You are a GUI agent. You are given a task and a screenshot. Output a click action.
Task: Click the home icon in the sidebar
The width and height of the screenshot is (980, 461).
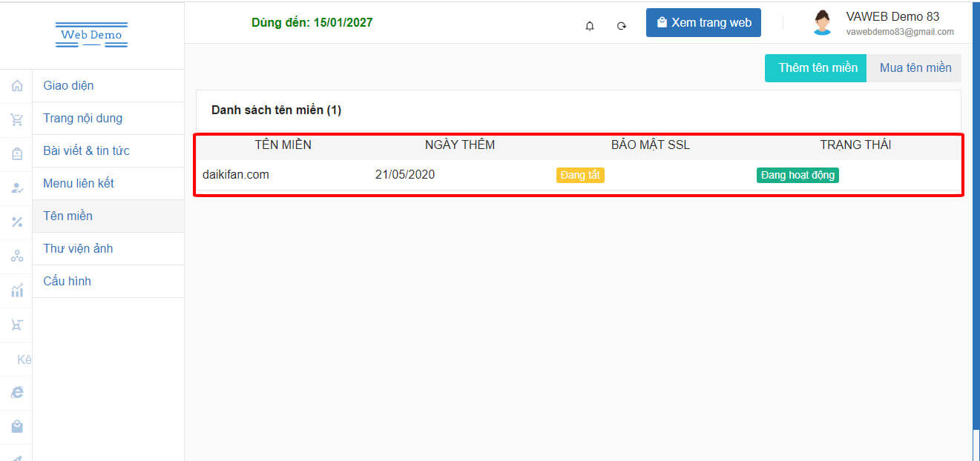tap(17, 86)
